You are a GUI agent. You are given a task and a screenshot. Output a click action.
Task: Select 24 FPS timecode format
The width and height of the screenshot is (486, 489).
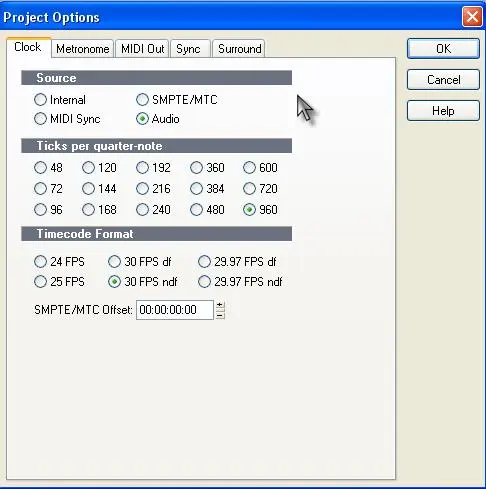point(40,262)
